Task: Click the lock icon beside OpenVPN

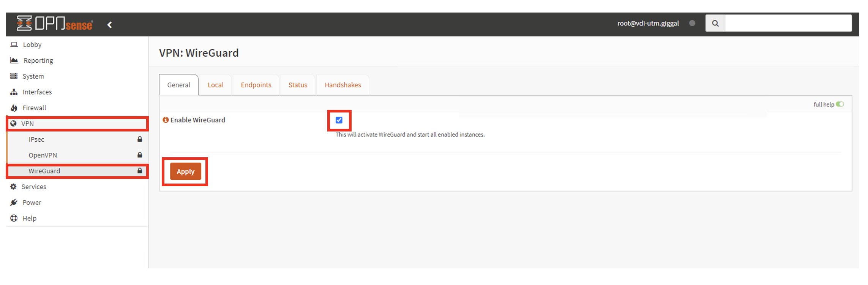Action: point(140,155)
